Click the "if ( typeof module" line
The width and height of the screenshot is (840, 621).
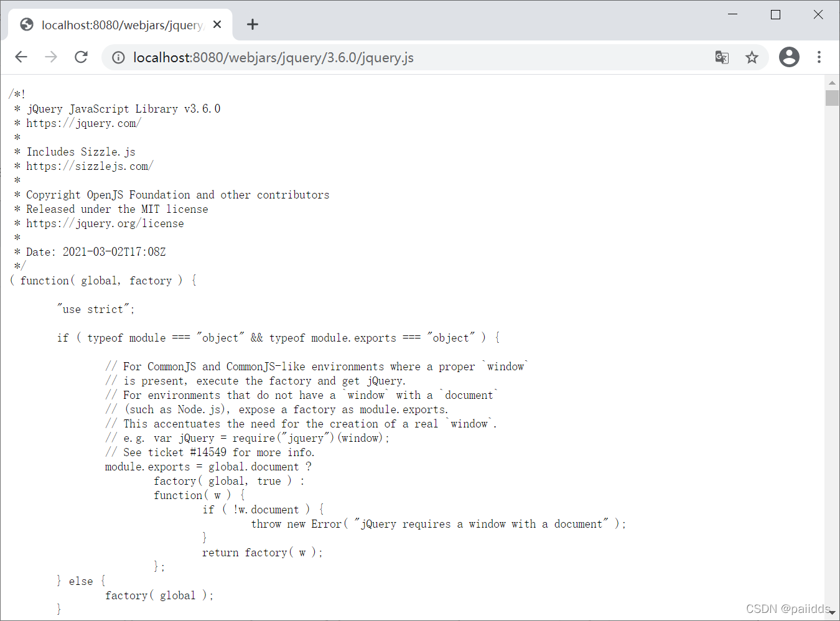click(x=278, y=338)
